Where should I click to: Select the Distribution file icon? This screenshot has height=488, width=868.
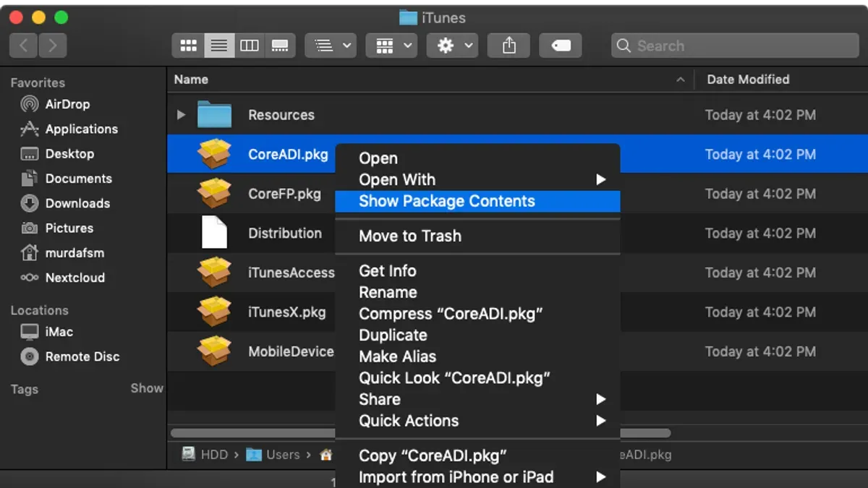tap(214, 233)
